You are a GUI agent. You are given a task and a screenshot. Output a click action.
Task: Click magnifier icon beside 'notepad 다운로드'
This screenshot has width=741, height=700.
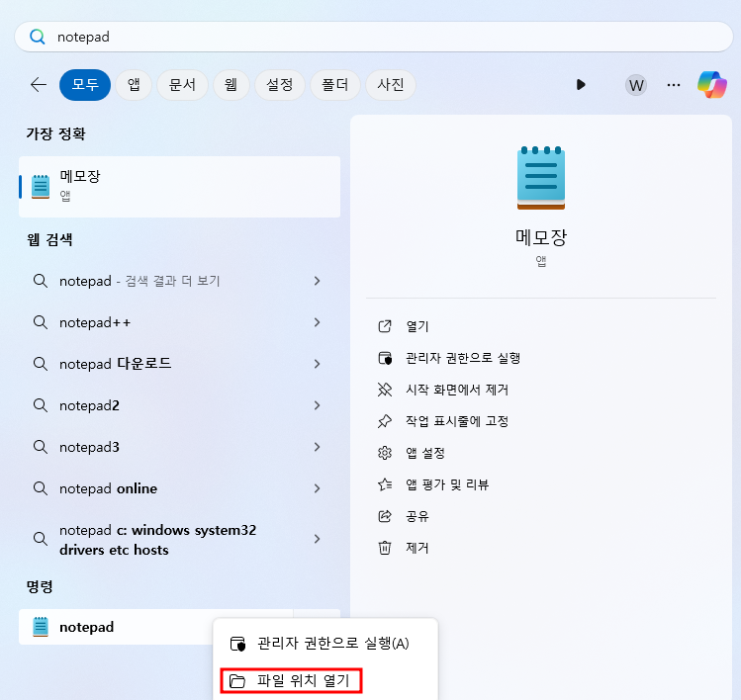41,364
